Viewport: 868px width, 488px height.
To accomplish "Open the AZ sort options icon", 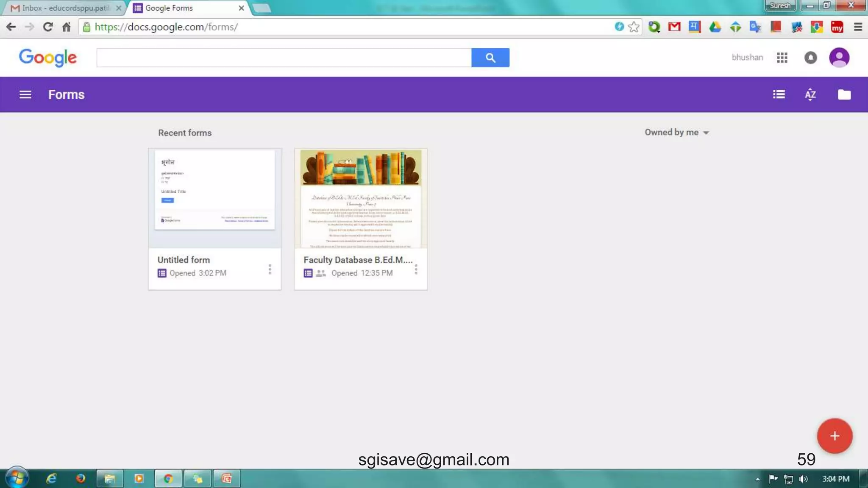I will click(810, 94).
